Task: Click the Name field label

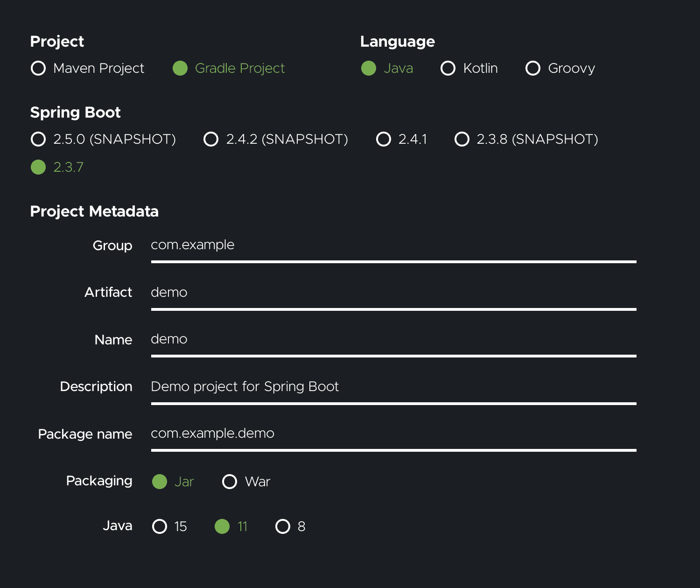Action: click(113, 340)
